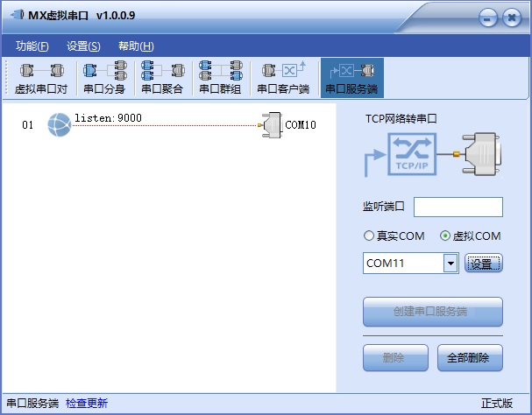Open the 串口分身 port splitter tool
Viewport: 532px width, 415px height.
104,78
